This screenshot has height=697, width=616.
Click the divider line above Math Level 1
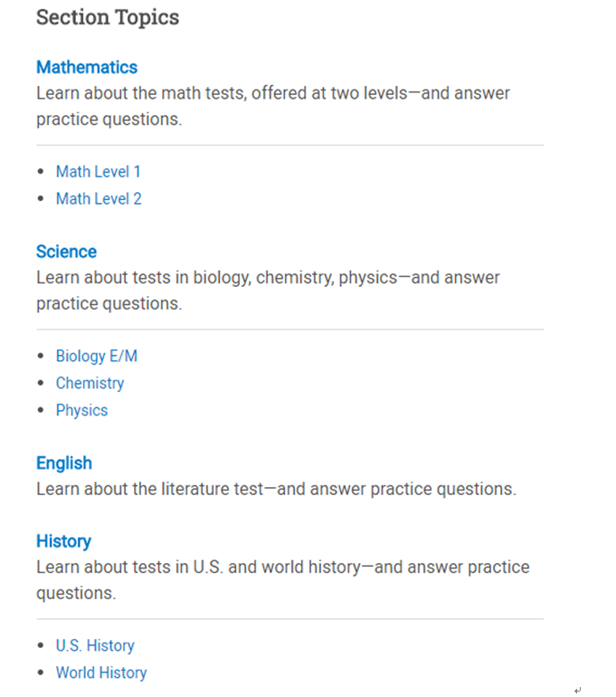(290, 145)
